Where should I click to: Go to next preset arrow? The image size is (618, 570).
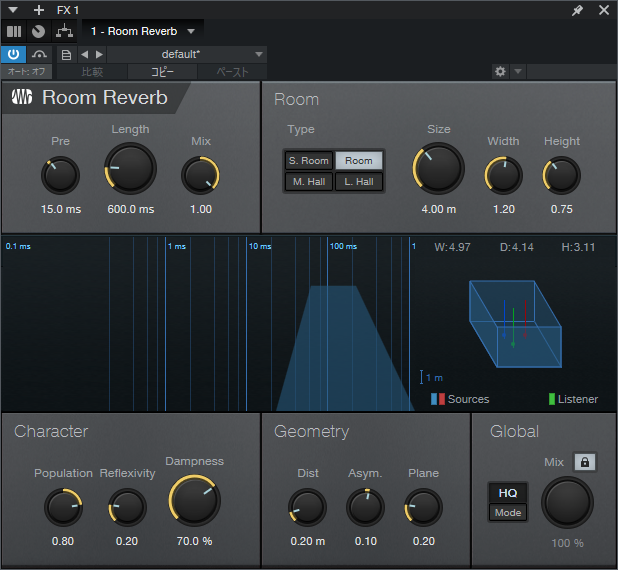point(99,54)
